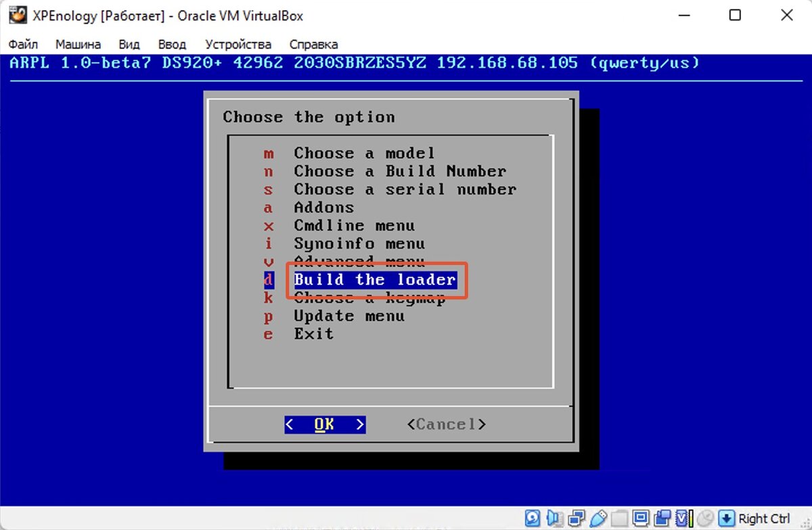
Task: Click the CPU virtualization V icon
Action: point(683,518)
